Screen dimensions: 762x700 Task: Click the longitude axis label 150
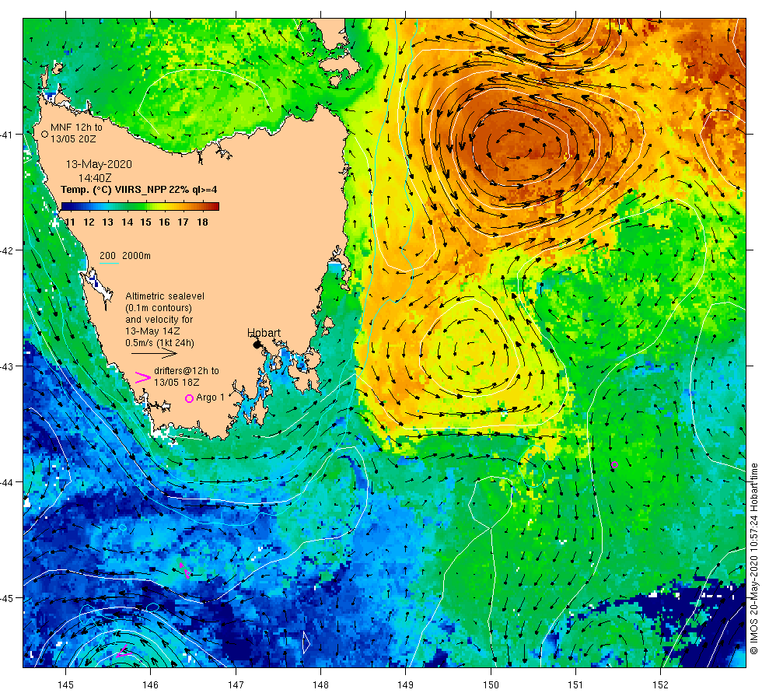491,685
